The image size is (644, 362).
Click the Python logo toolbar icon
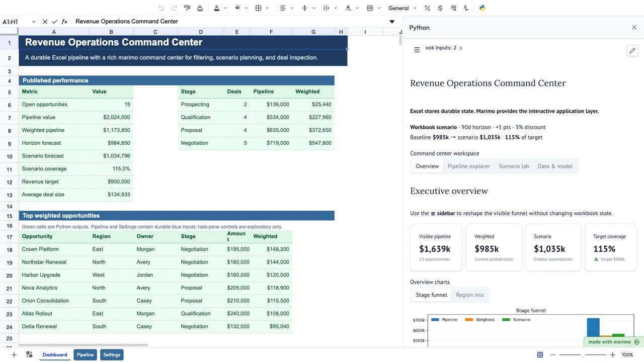[x=482, y=8]
